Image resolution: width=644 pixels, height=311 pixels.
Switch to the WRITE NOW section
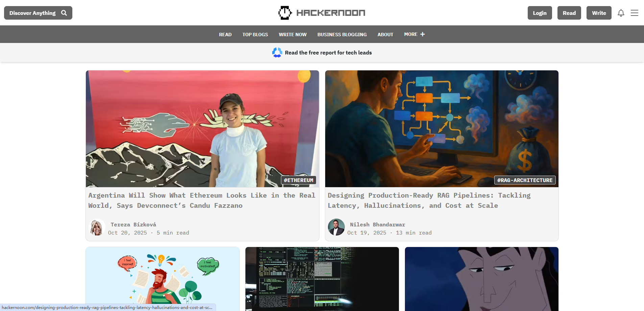[292, 34]
